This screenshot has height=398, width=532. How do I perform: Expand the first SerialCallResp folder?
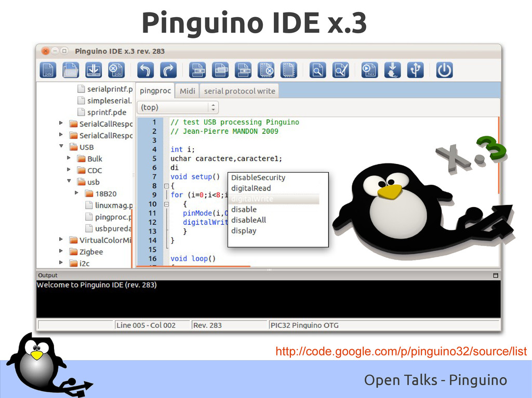(x=61, y=123)
